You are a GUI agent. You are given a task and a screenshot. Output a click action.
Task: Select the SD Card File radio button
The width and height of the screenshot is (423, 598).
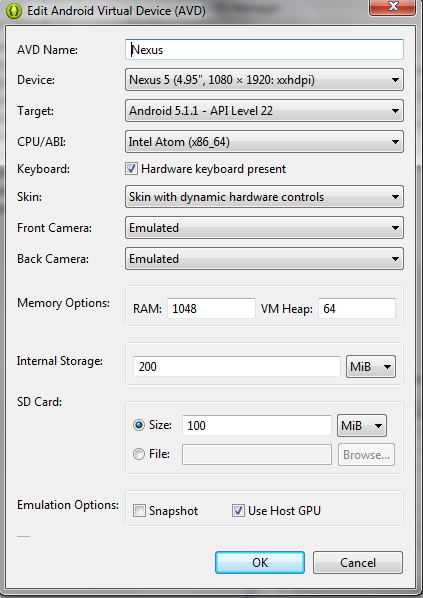pyautogui.click(x=139, y=454)
